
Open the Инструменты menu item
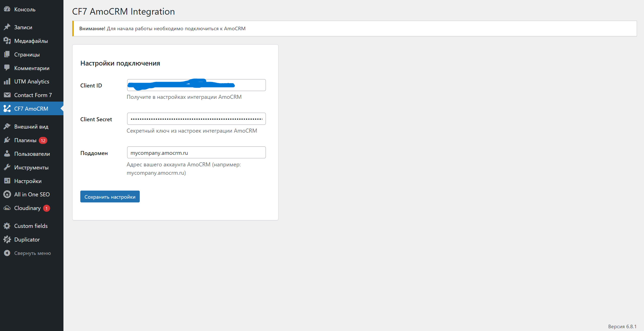[32, 167]
